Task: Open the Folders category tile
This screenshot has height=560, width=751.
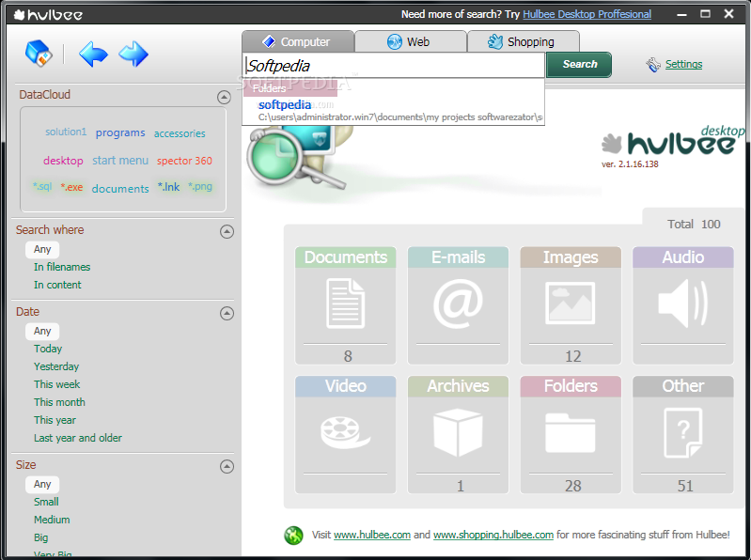Action: (x=571, y=435)
